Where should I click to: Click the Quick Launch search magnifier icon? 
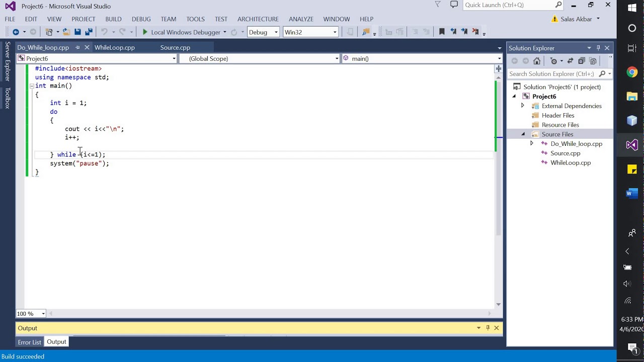coord(558,5)
